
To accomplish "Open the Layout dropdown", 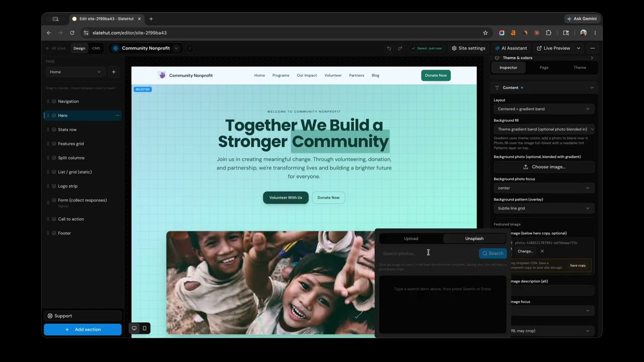I will (544, 109).
